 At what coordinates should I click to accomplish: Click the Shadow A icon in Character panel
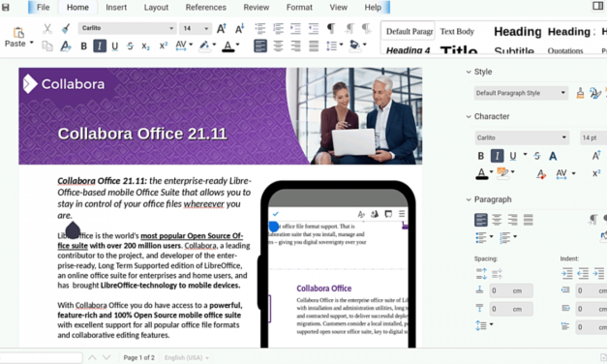(553, 156)
